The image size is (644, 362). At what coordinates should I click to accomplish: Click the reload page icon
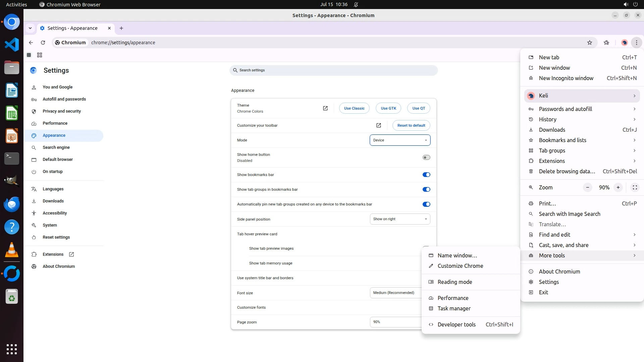click(43, 43)
